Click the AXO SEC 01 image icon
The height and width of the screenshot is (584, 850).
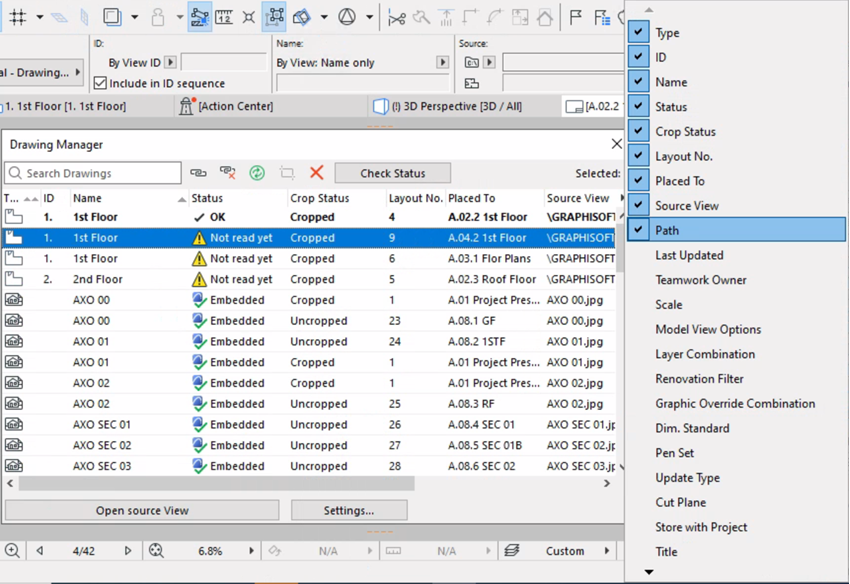click(x=14, y=425)
